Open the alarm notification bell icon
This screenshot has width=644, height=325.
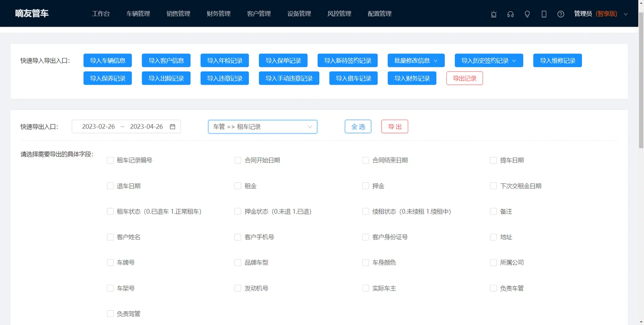(x=493, y=14)
